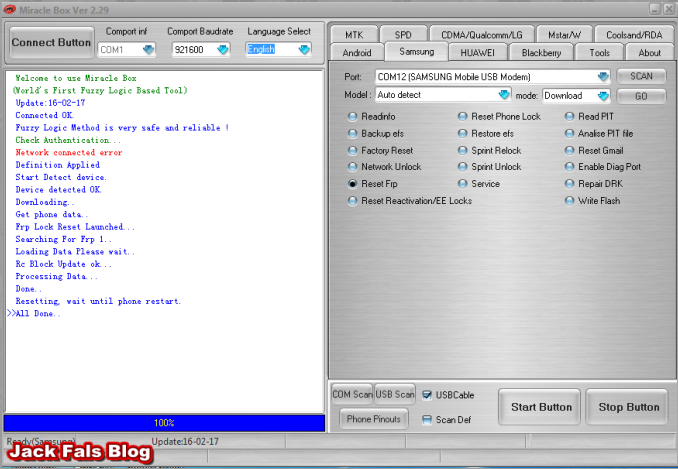Expand the Comport Baudrate 921600 dropdown
This screenshot has height=469, width=678.
point(223,50)
